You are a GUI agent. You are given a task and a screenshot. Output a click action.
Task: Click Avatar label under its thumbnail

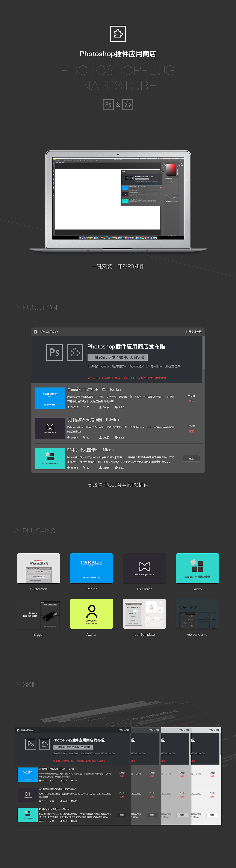coord(92,635)
